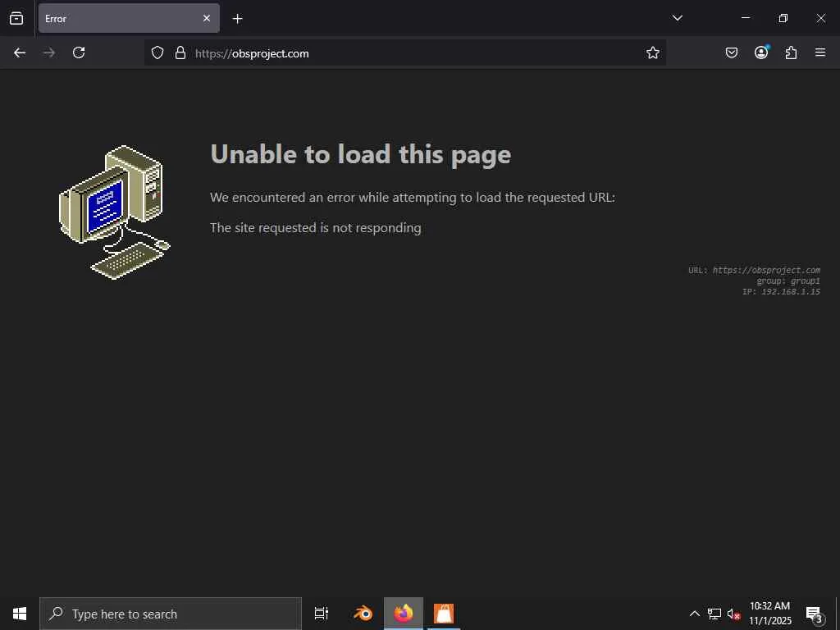
Task: Reload the current page
Action: (x=79, y=52)
